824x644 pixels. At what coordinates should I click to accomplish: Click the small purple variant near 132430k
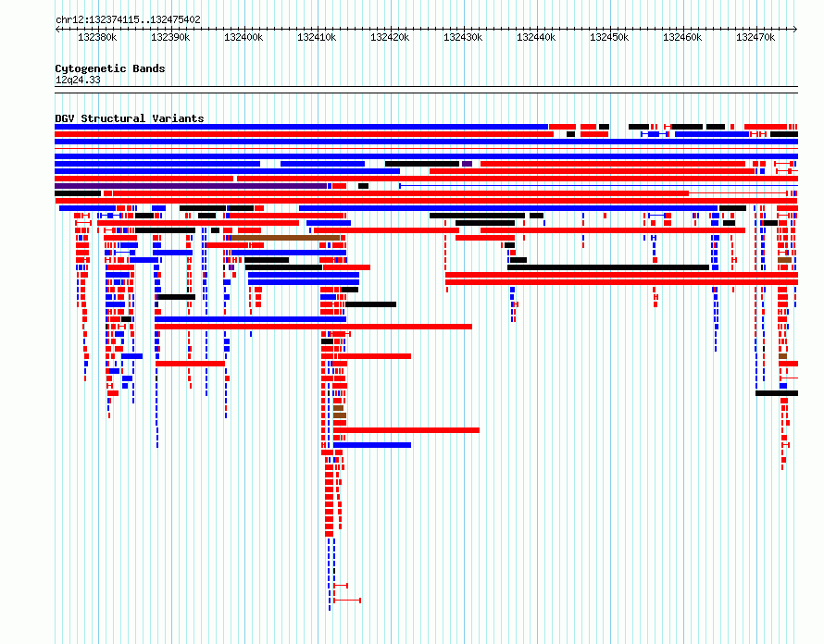coord(467,164)
